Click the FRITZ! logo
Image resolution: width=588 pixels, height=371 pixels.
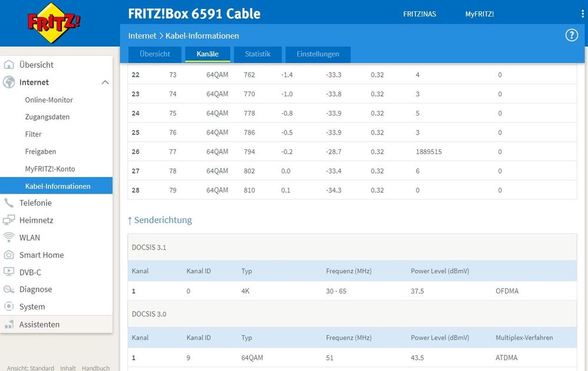54,23
